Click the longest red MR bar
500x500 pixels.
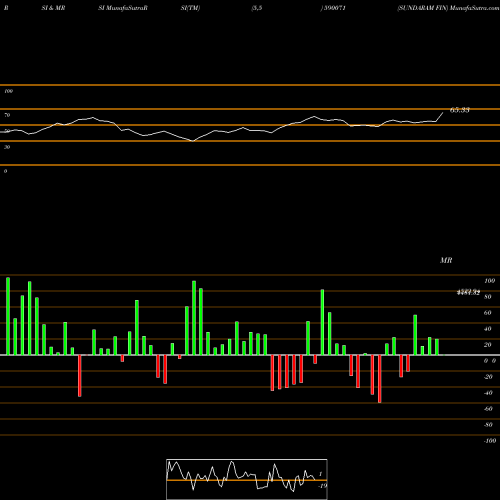(x=379, y=379)
